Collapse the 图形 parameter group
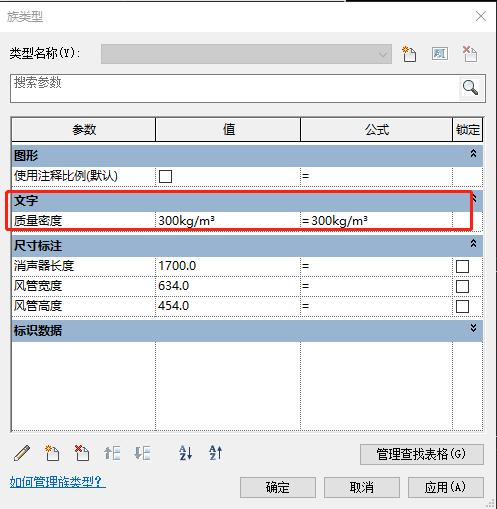 click(x=473, y=154)
